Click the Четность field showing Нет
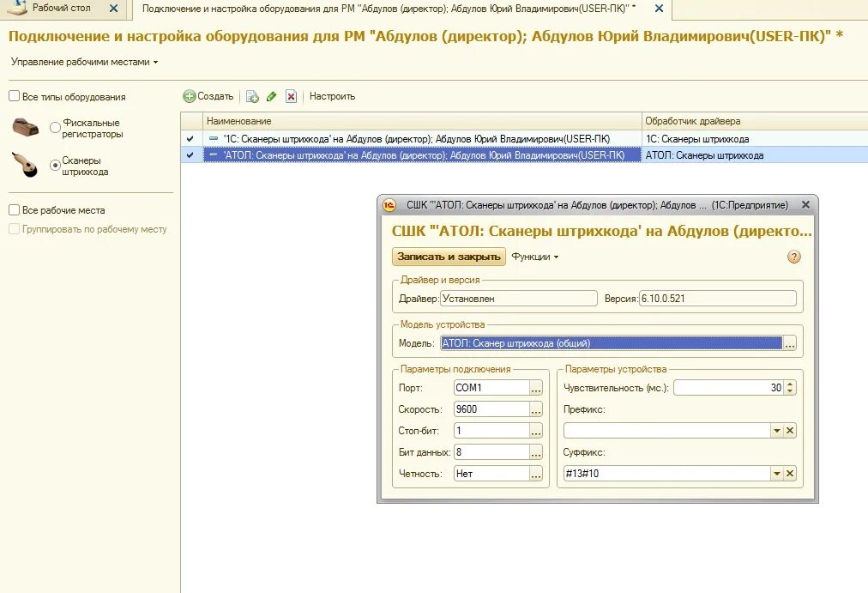The height and width of the screenshot is (593, 868). 491,474
